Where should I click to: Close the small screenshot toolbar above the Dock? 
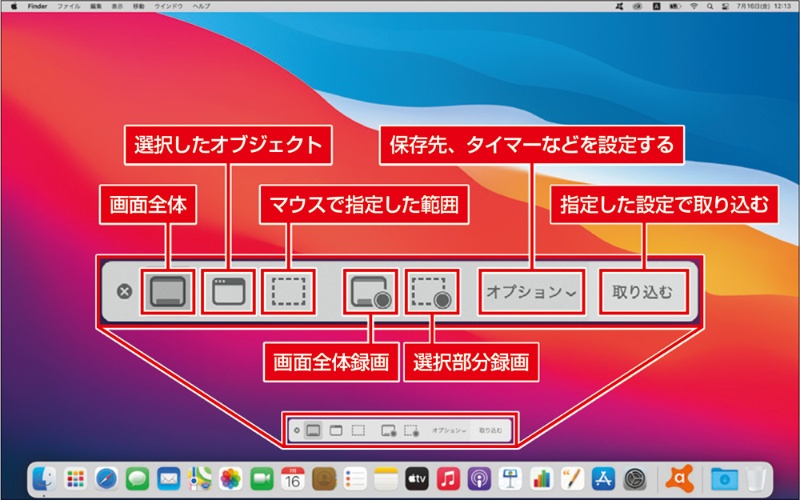click(297, 431)
